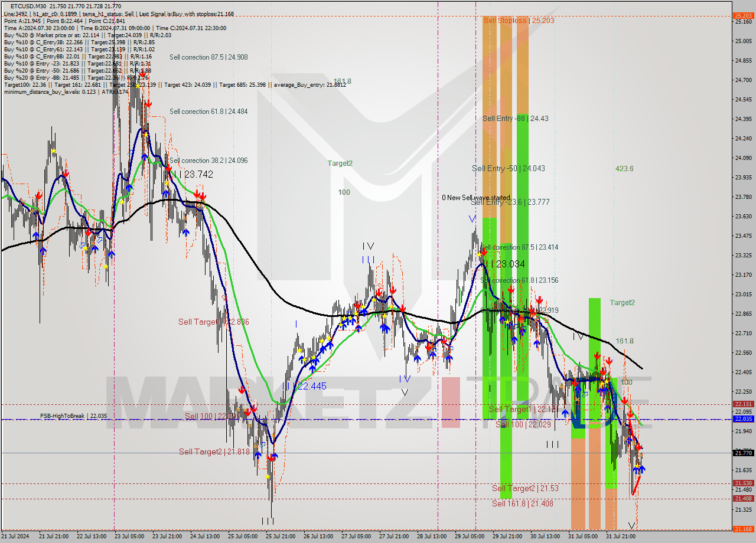Click the Sell correction 87.5 | 23.414 label
This screenshot has width=756, height=543.
point(520,247)
